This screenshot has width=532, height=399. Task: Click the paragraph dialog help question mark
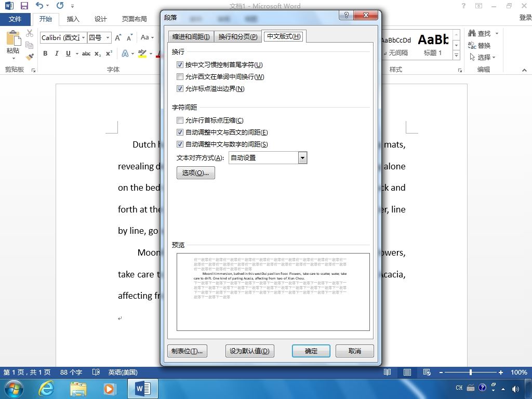pyautogui.click(x=346, y=15)
